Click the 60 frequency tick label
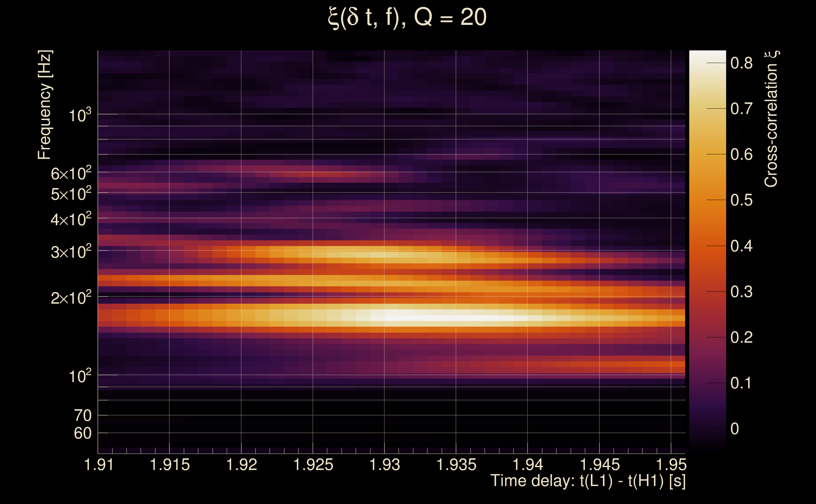 tap(82, 433)
